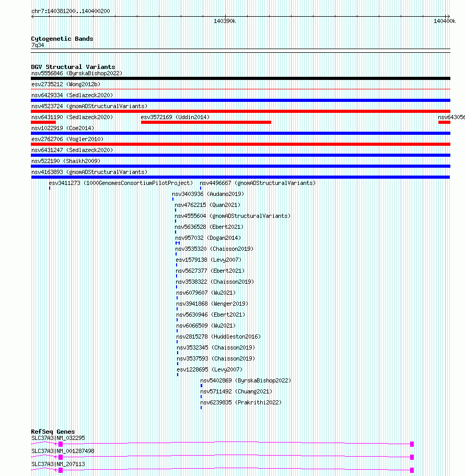
Task: Open the nsv6079607 (Wu2021) label
Action: [x=206, y=293]
